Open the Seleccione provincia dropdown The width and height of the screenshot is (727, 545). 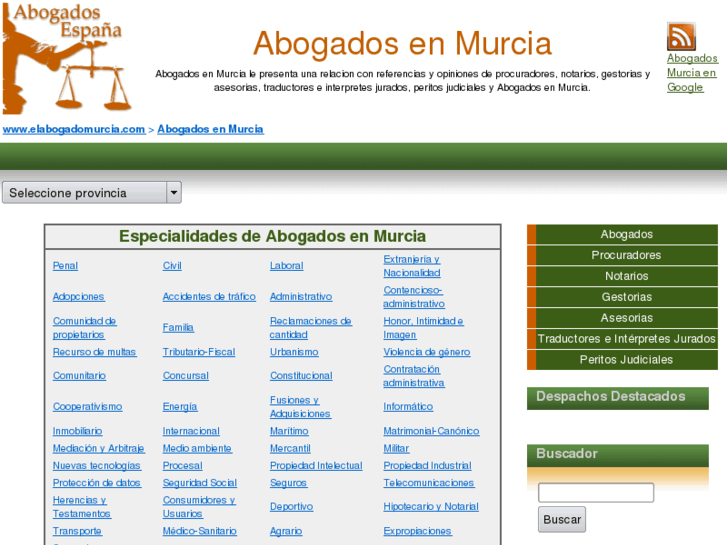92,192
